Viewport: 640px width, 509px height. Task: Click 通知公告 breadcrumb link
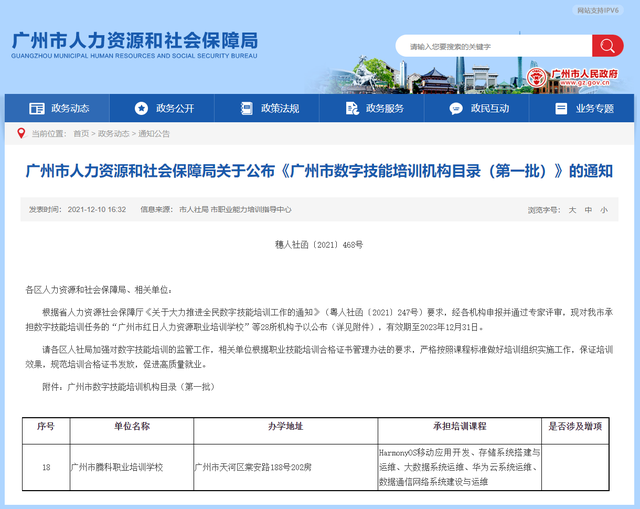pos(154,133)
